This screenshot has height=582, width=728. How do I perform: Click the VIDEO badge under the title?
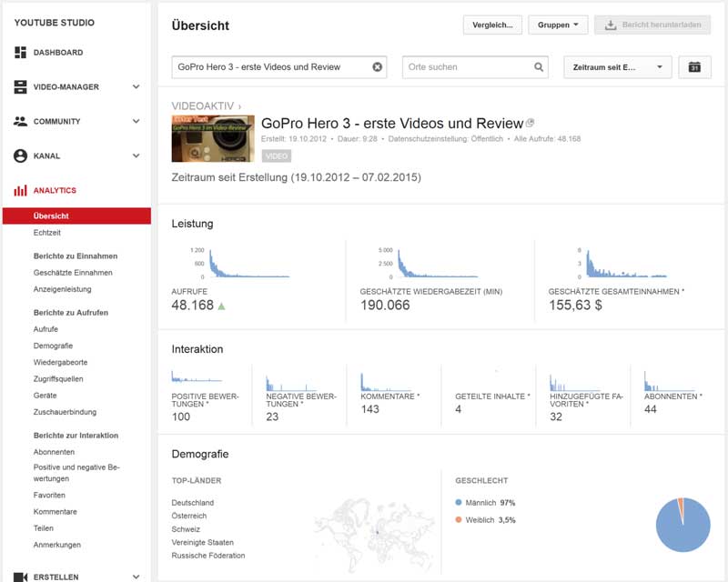click(277, 156)
